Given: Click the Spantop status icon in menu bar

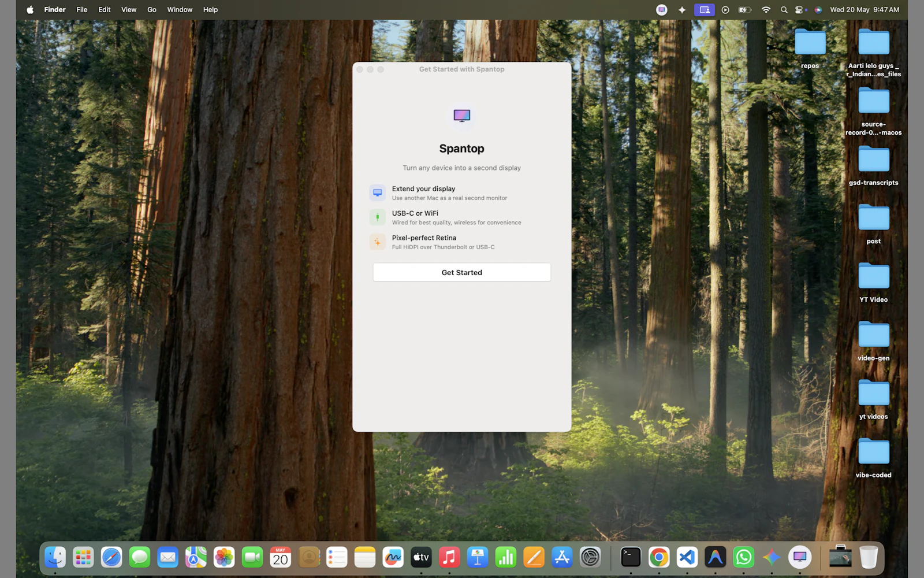Looking at the screenshot, I should [662, 9].
